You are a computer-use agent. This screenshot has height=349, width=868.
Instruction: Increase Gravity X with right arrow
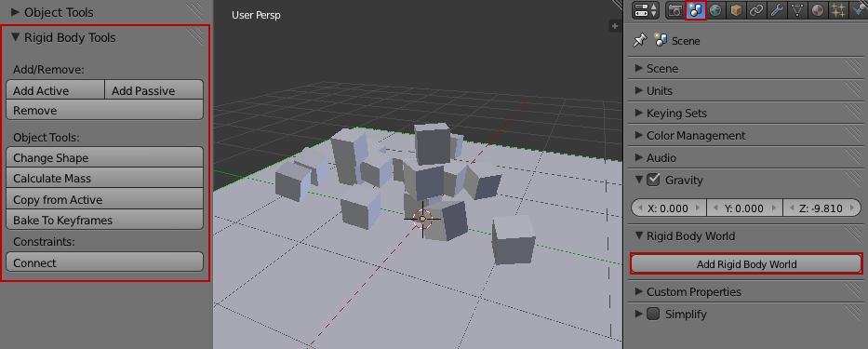699,208
